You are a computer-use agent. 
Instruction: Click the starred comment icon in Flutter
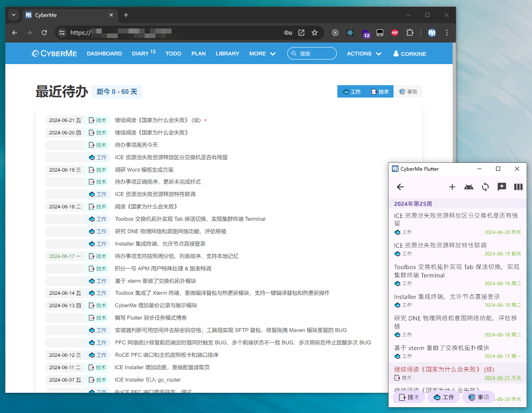pyautogui.click(x=502, y=187)
